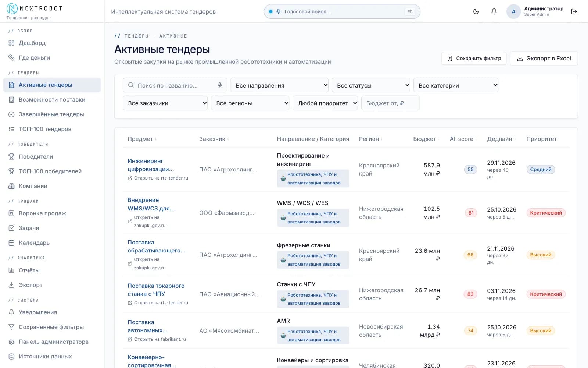
Task: Open ТОП-100 тендеров menu item
Action: click(52, 129)
